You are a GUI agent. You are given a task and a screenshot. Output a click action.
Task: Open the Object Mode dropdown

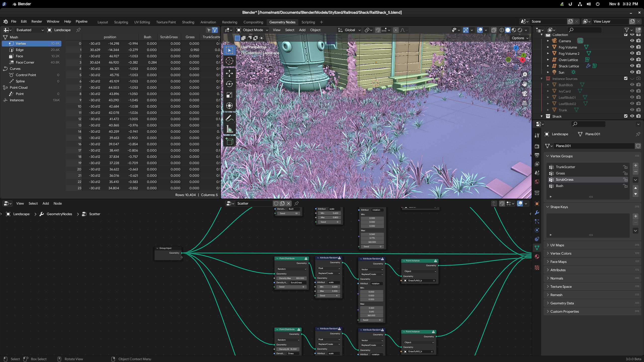click(252, 30)
